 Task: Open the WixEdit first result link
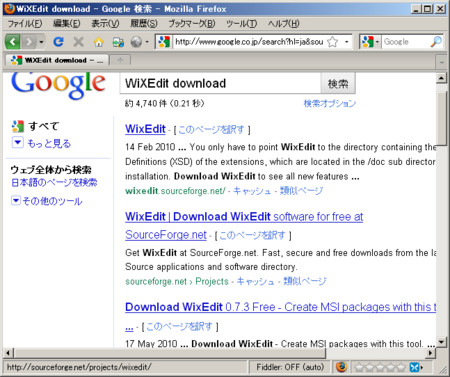coord(145,129)
